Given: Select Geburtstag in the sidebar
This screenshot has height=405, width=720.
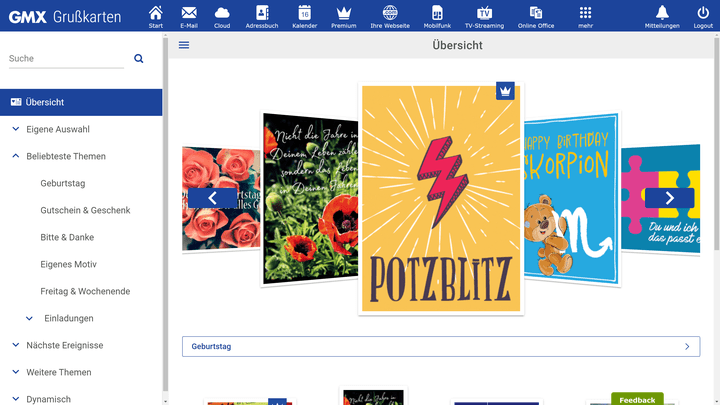Looking at the screenshot, I should pyautogui.click(x=63, y=183).
